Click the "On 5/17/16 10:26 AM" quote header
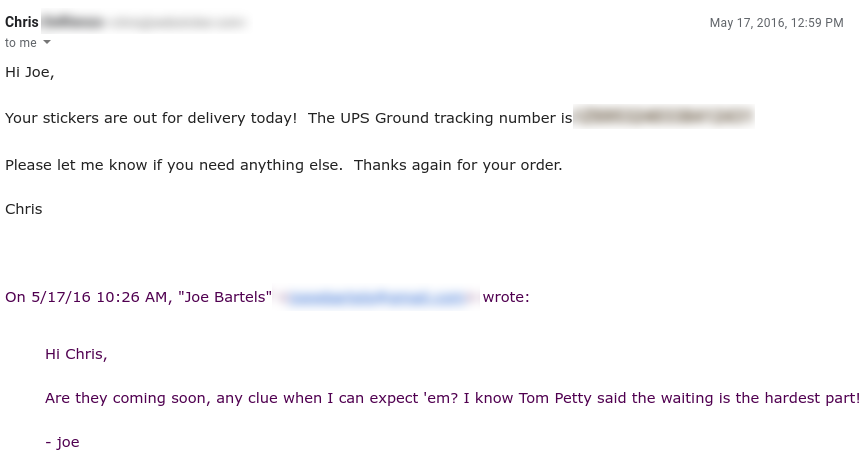 (x=88, y=297)
